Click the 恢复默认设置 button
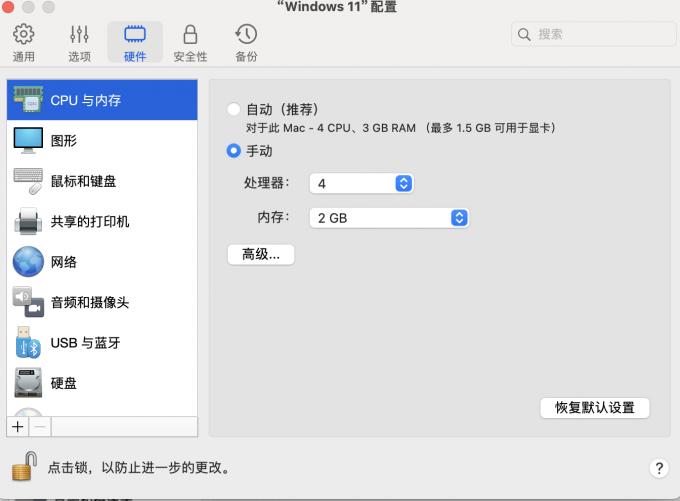 tap(595, 408)
